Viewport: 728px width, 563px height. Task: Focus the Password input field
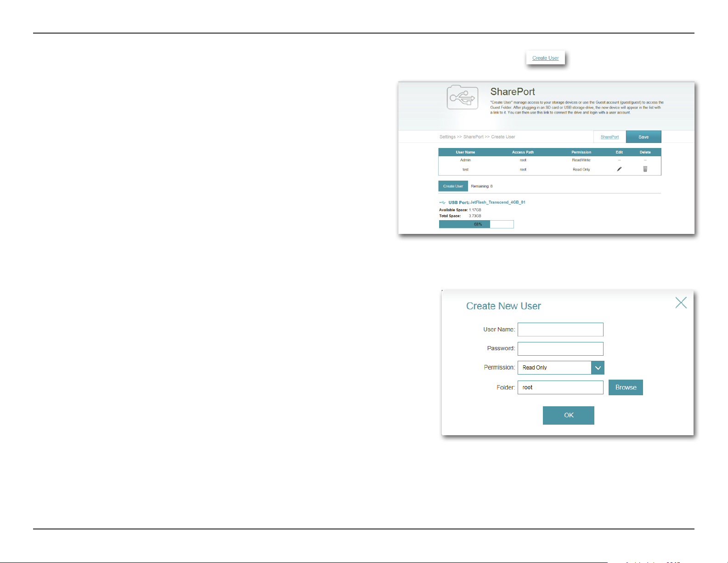point(560,349)
